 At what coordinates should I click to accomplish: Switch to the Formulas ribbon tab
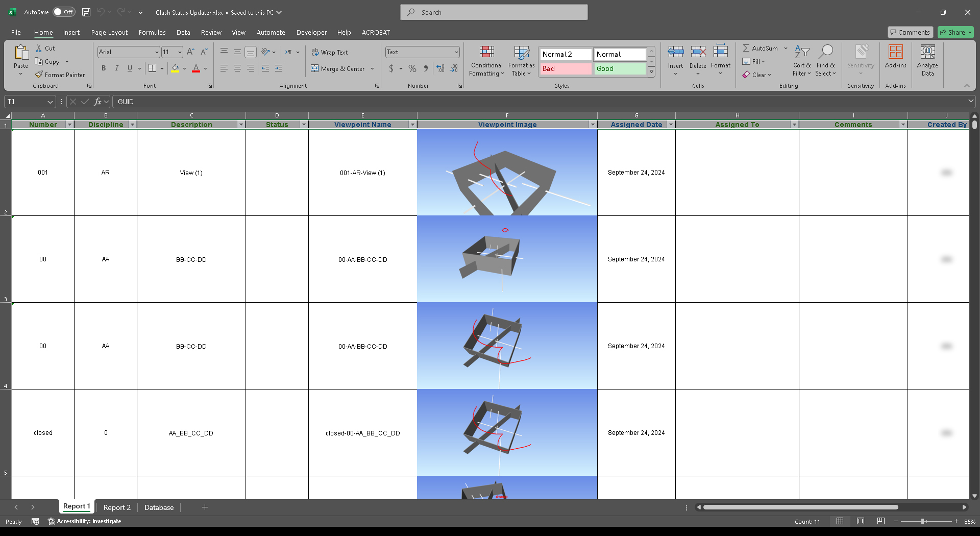[x=152, y=32]
